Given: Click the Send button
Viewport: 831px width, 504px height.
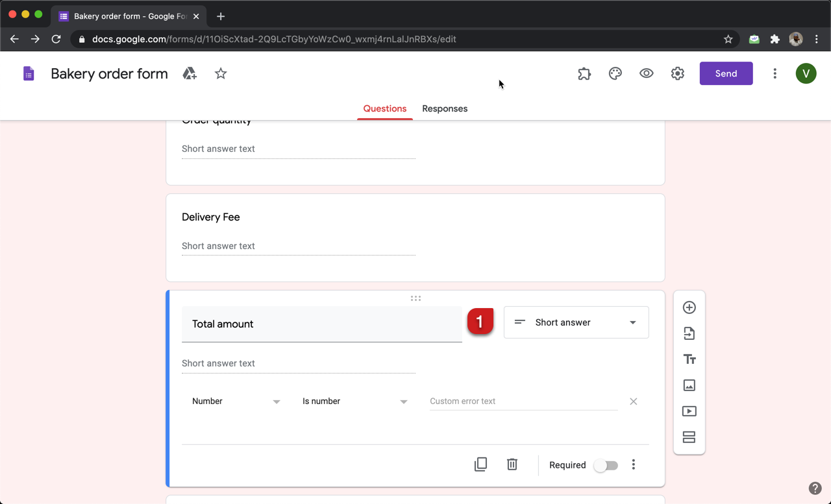Looking at the screenshot, I should pos(726,73).
